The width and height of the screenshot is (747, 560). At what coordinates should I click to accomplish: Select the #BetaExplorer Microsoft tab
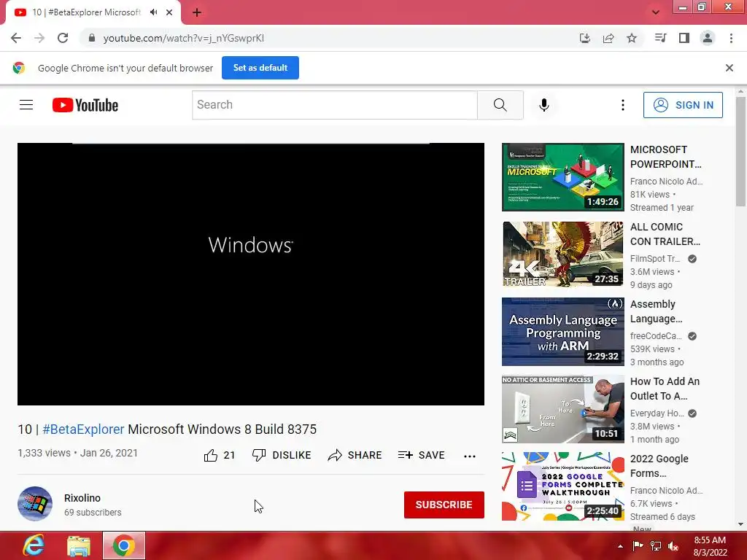coord(87,12)
